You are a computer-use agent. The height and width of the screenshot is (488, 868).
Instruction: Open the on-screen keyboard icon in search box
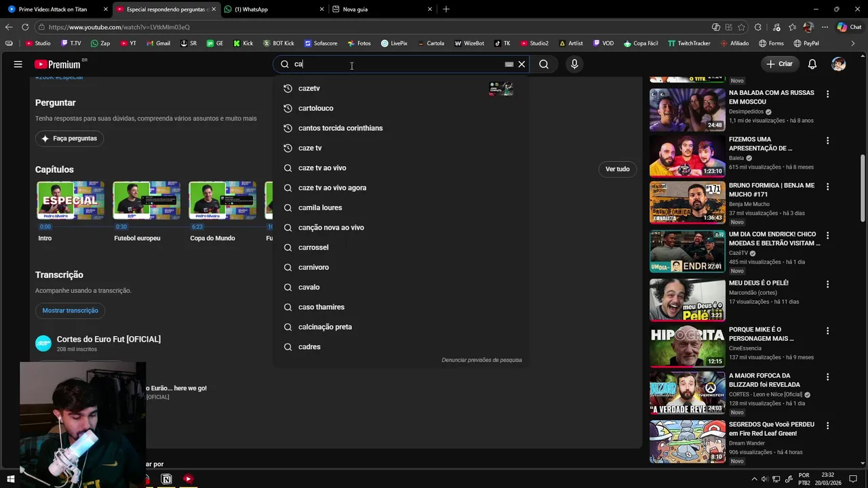click(x=509, y=64)
